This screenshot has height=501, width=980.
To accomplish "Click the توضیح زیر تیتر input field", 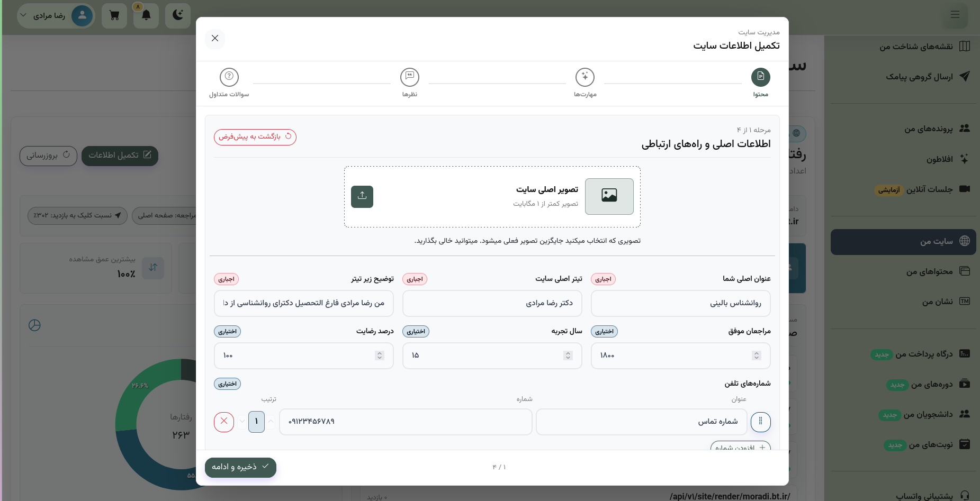I will (304, 303).
